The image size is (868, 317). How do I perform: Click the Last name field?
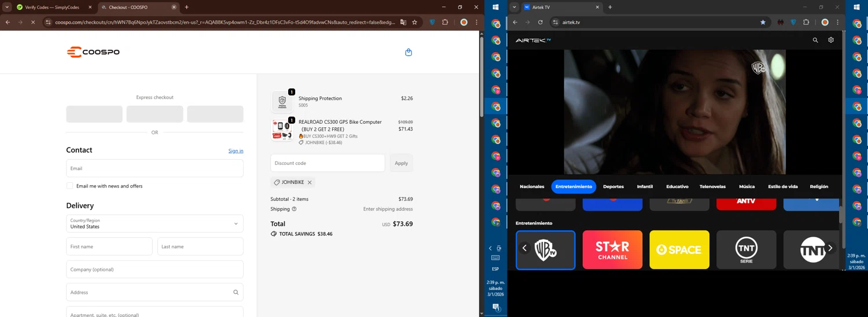point(200,246)
